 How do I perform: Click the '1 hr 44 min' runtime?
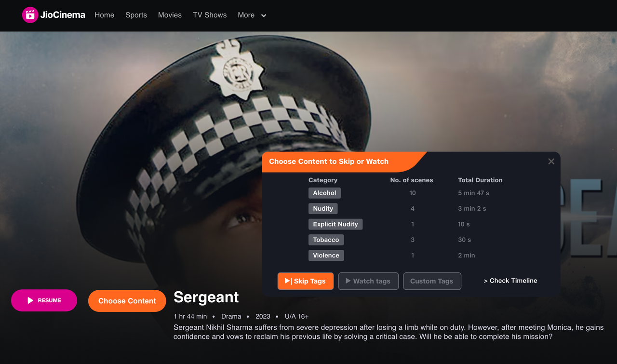pos(190,316)
